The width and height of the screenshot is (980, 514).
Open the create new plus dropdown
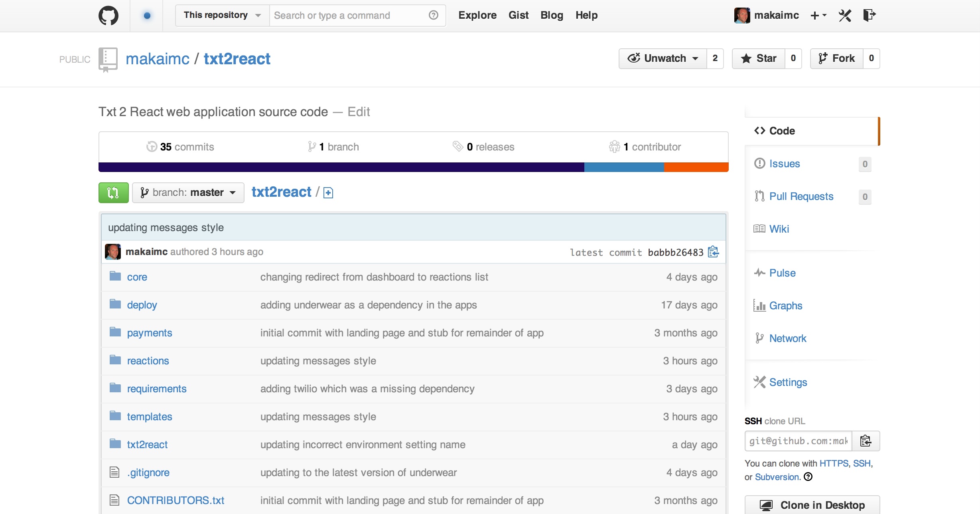click(x=818, y=16)
